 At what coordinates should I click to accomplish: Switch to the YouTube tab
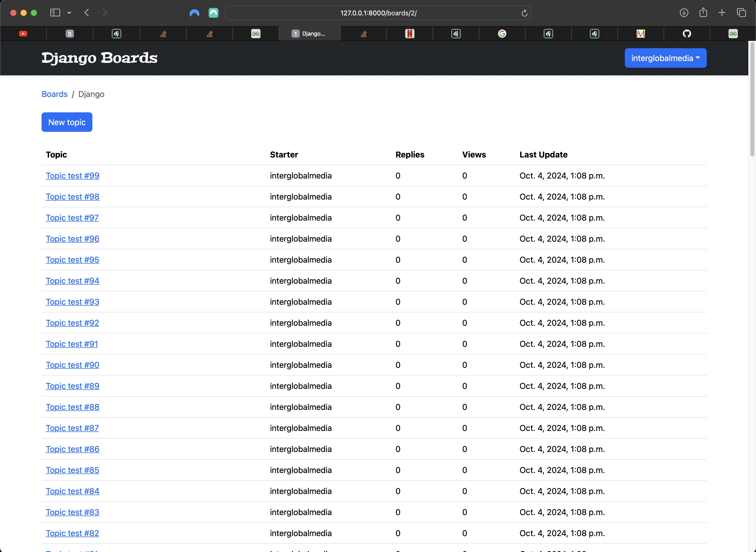(23, 33)
